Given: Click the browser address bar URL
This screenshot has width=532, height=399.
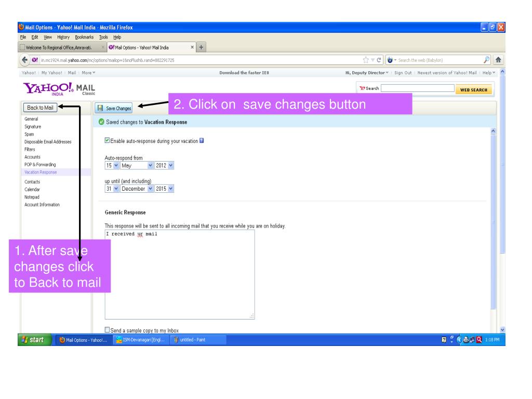Looking at the screenshot, I should tap(200, 60).
